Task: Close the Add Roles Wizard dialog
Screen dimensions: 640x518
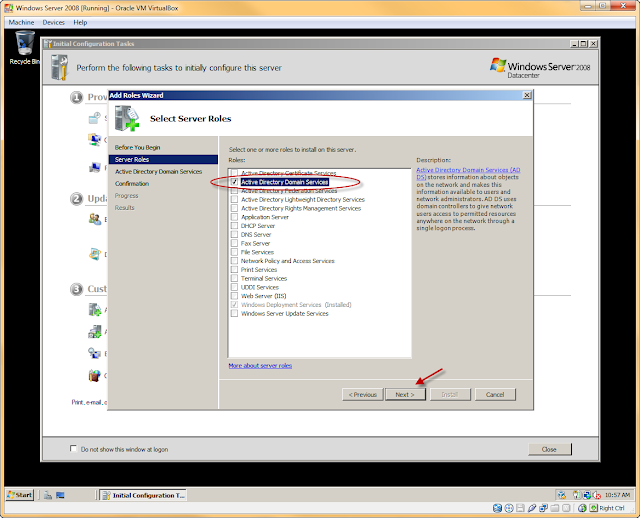Action: pos(527,95)
